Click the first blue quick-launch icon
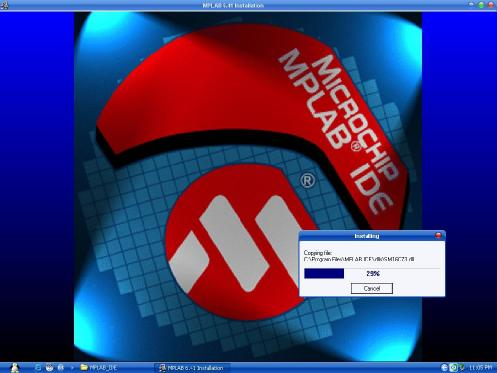497x373 pixels. (38, 367)
